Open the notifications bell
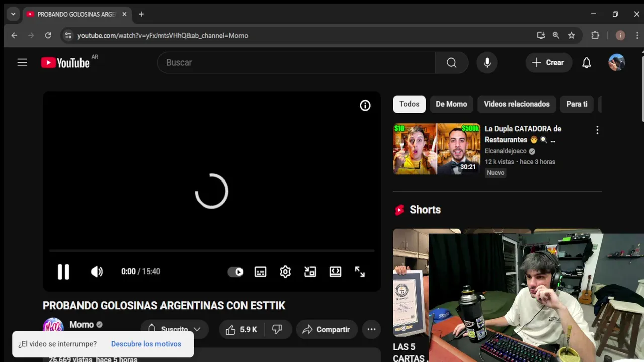Viewport: 644px width, 362px height. click(587, 63)
